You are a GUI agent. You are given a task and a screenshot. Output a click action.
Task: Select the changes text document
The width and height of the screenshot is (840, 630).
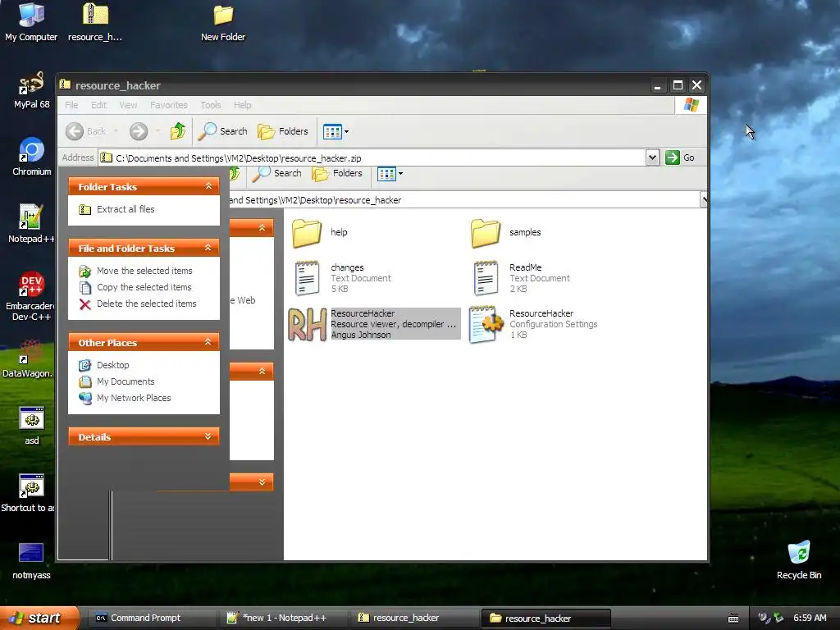click(x=343, y=277)
